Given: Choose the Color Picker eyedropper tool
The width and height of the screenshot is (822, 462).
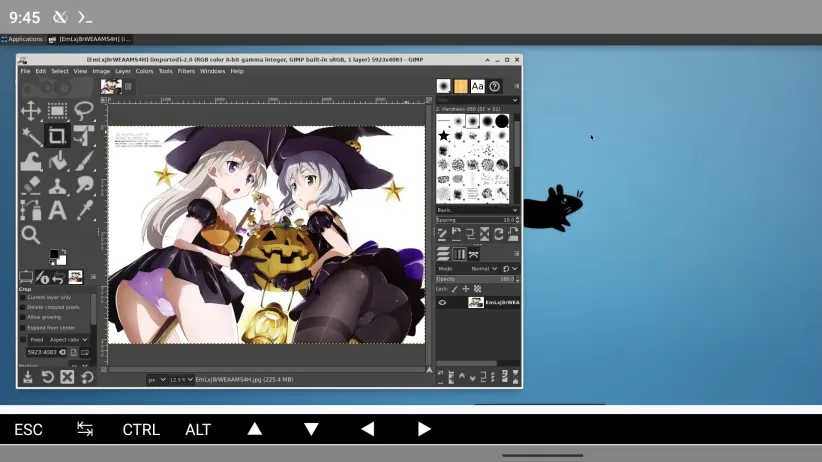Looking at the screenshot, I should tap(84, 210).
